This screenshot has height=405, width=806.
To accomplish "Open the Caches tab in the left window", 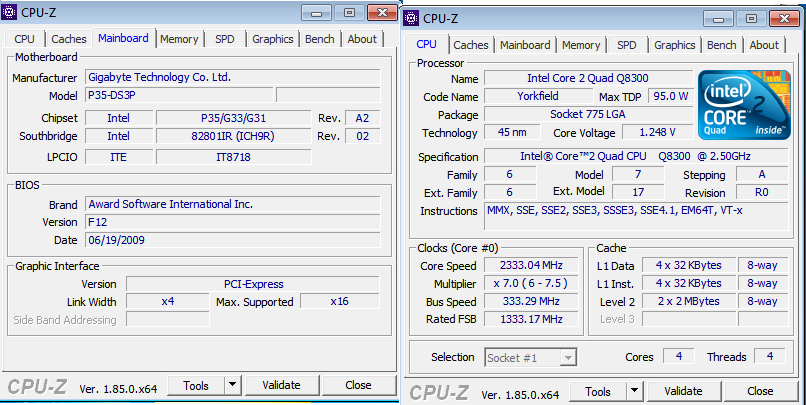I will point(68,39).
